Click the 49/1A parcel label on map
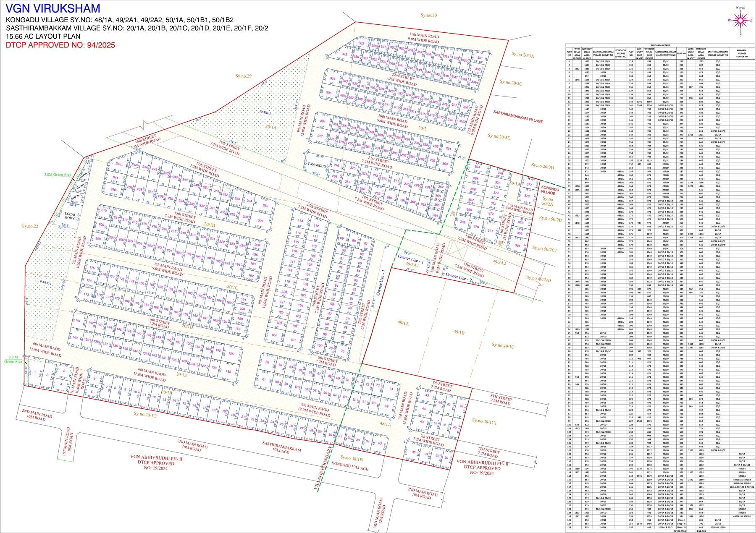Viewport: 756px width, 533px height. 403,323
